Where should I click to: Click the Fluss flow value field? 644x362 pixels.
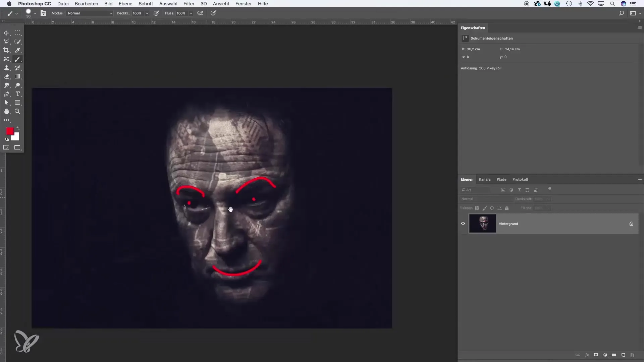[181, 13]
